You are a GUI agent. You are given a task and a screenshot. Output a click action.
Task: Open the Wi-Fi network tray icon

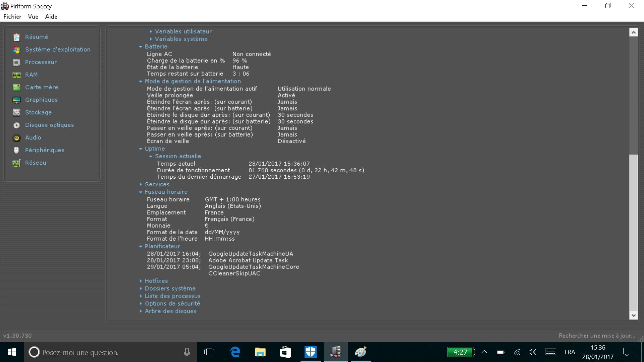[517, 352]
